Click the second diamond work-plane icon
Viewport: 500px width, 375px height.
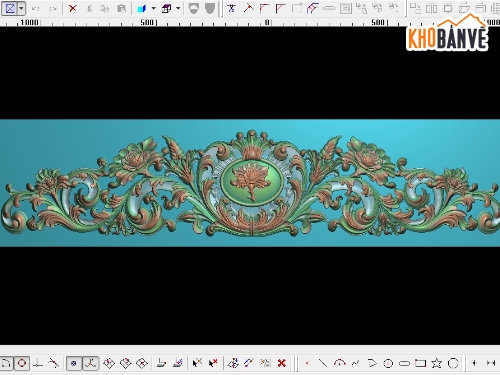pyautogui.click(x=125, y=363)
